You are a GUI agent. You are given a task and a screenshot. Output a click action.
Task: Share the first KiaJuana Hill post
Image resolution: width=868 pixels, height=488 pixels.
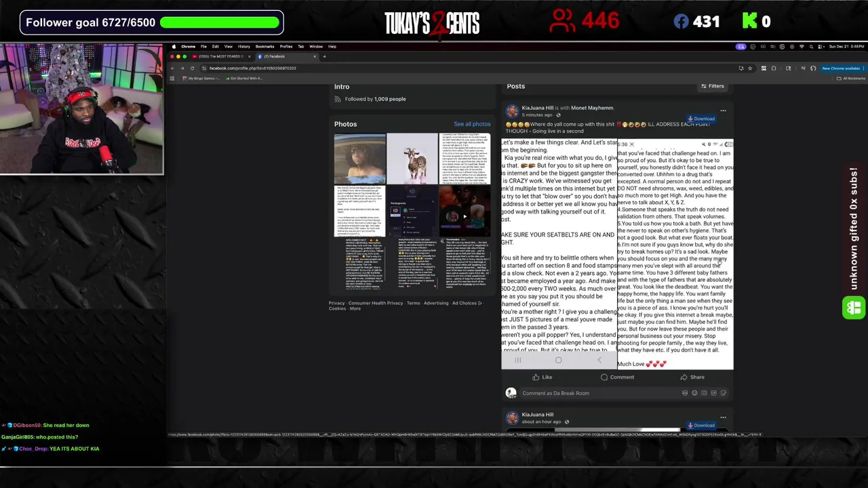point(692,377)
